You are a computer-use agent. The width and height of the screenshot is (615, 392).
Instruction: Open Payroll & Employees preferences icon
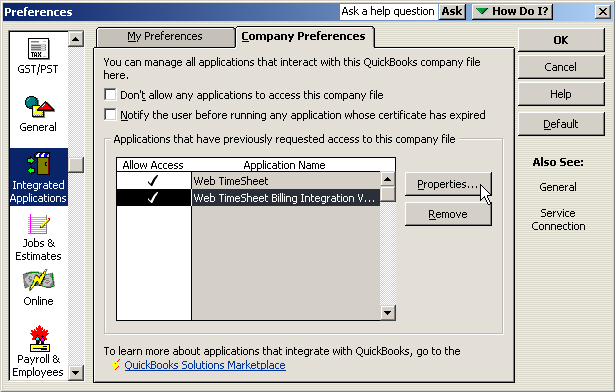tap(39, 339)
